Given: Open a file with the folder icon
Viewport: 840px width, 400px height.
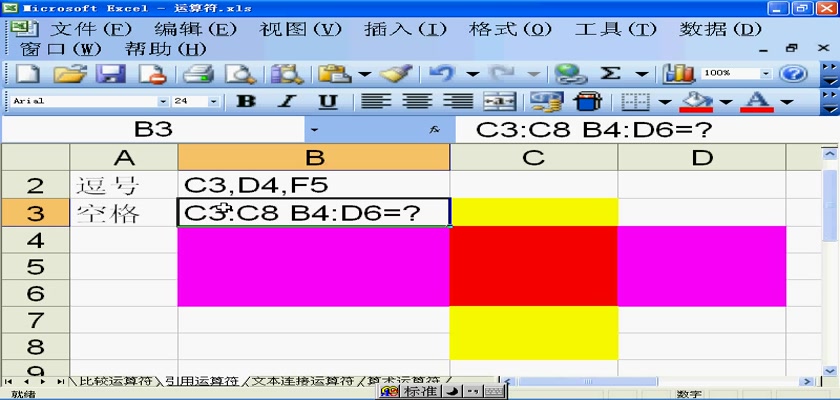Looking at the screenshot, I should 68,74.
